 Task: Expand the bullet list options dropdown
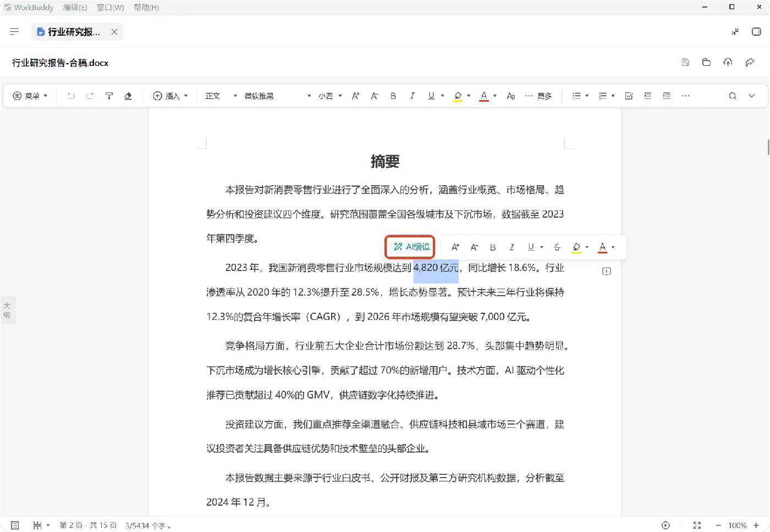pyautogui.click(x=587, y=96)
